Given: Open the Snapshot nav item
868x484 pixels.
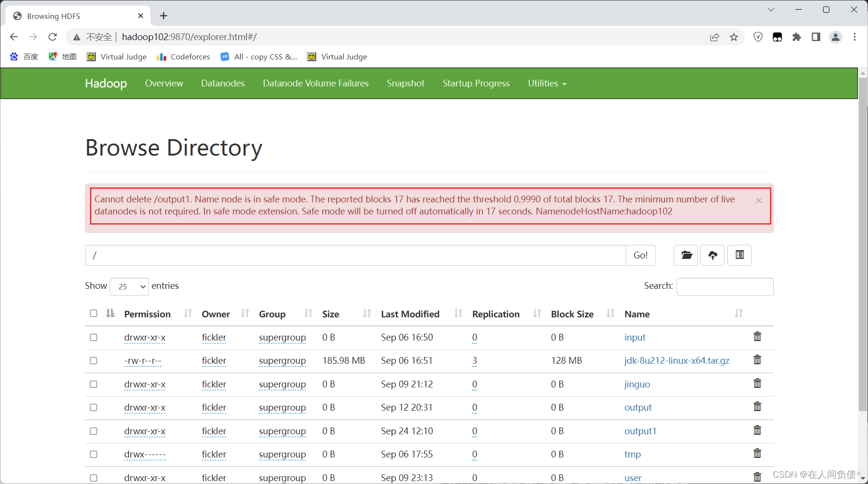Looking at the screenshot, I should pos(405,83).
